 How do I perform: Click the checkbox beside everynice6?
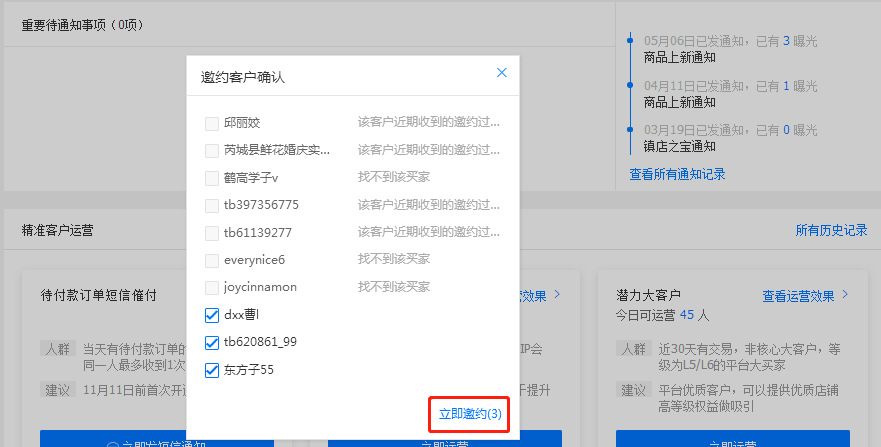pyautogui.click(x=212, y=260)
